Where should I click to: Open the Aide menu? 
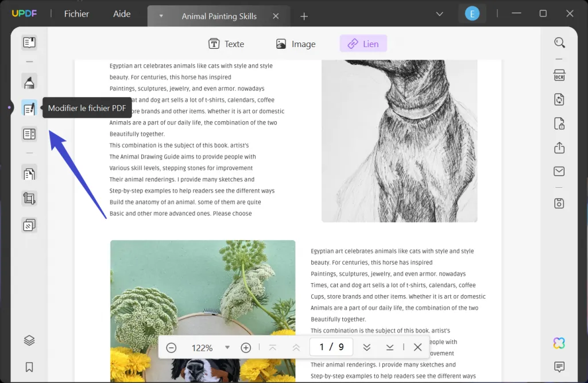[x=122, y=14]
